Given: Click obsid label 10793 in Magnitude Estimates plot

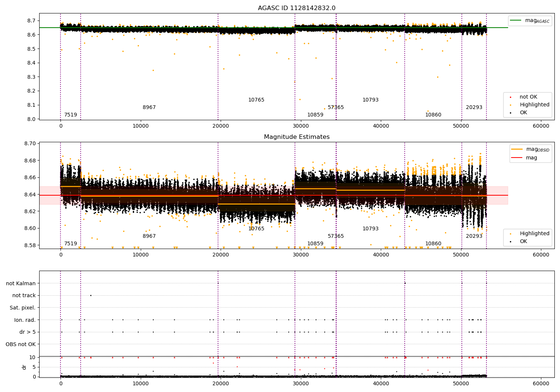Looking at the screenshot, I should coord(370,229).
